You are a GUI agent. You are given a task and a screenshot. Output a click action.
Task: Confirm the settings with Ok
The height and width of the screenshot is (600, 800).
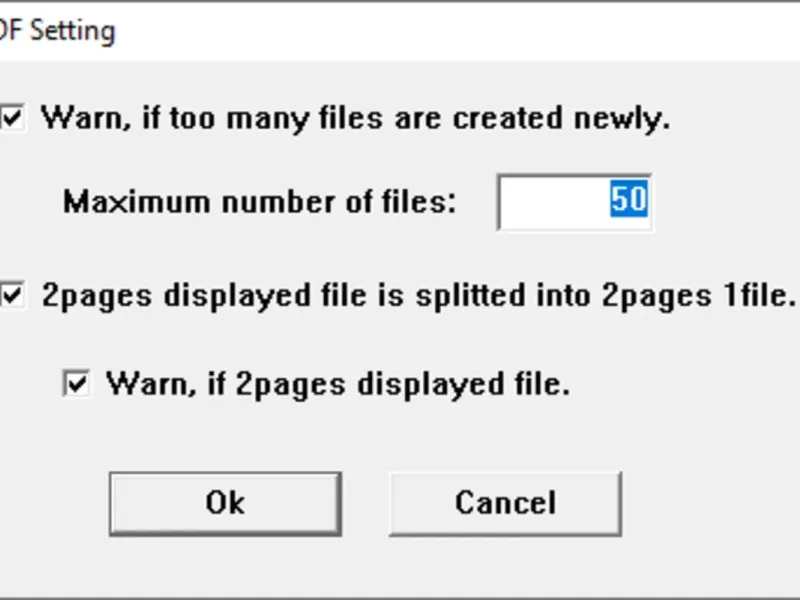coord(224,502)
